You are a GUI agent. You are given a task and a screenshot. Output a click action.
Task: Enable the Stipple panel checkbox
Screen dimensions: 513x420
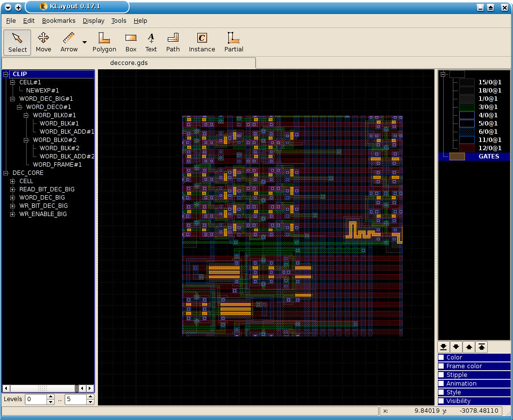coord(441,375)
